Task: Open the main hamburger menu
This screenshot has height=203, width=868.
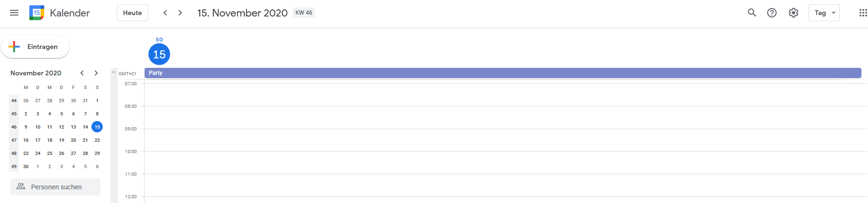Action: click(14, 13)
